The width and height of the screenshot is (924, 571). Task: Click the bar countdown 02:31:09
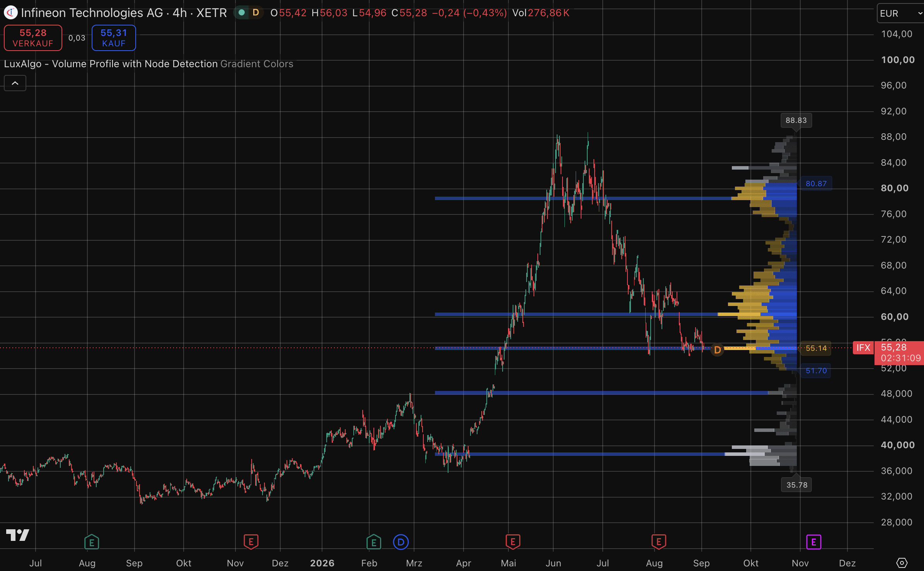point(901,358)
